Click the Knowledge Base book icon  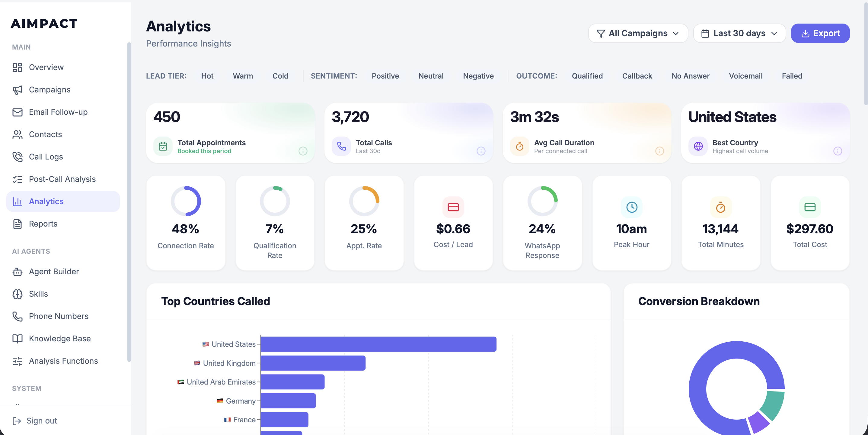18,339
